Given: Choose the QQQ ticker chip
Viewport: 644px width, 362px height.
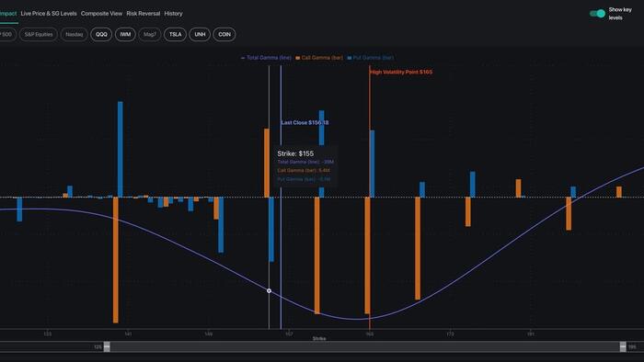Looking at the screenshot, I should tap(101, 34).
